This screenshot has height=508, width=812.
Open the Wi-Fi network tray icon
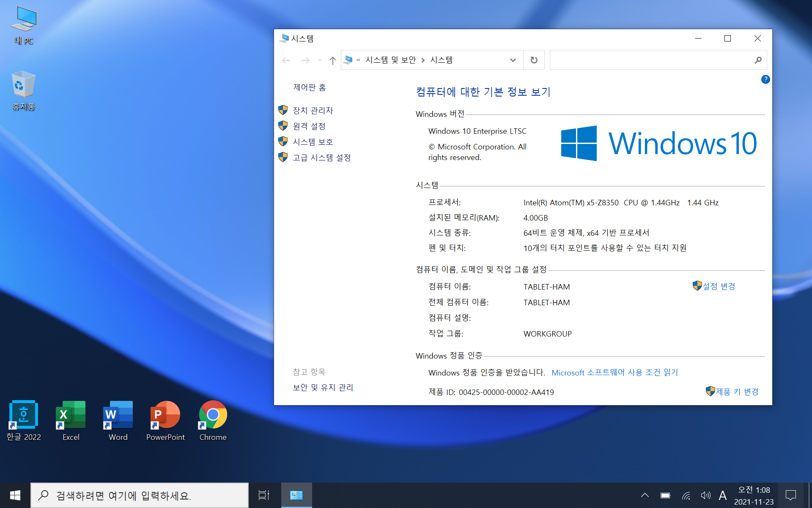pos(686,495)
